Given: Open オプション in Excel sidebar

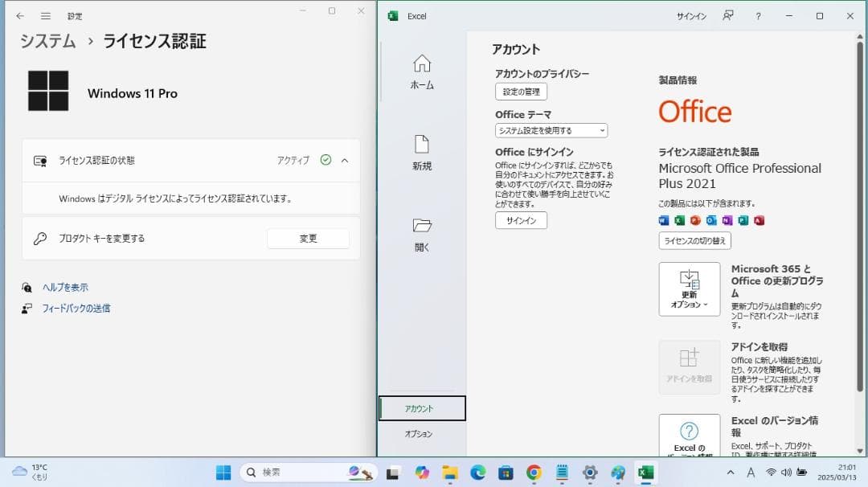Looking at the screenshot, I should pos(419,434).
